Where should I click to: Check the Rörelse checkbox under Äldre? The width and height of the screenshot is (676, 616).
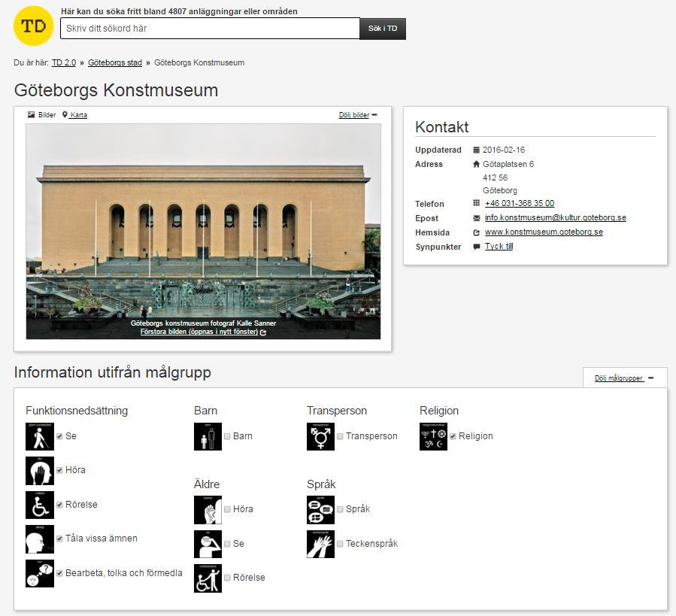point(227,578)
